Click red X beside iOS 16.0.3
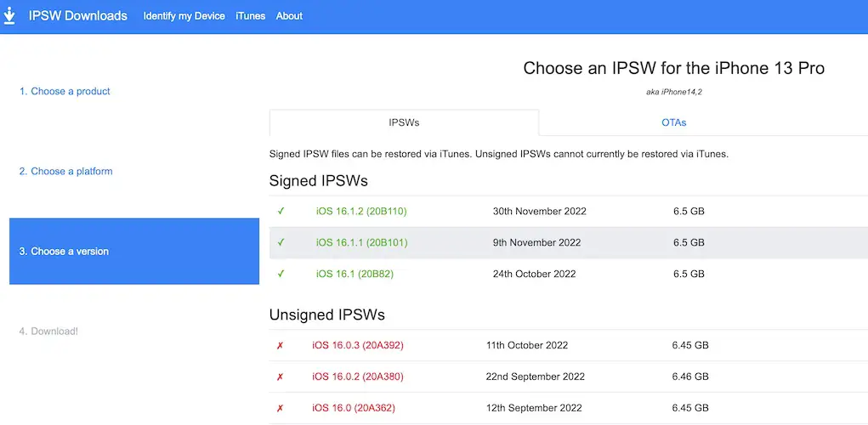The height and width of the screenshot is (425, 868). point(280,346)
